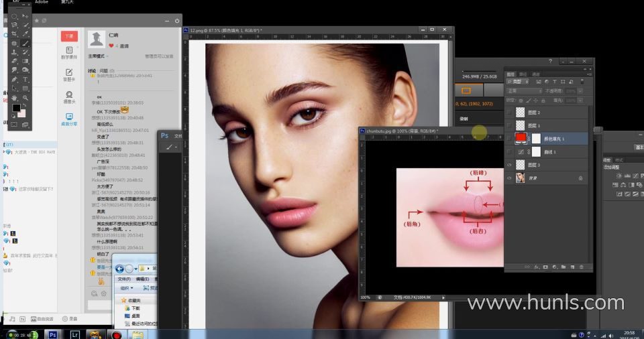Select the Move tool

tap(25, 17)
